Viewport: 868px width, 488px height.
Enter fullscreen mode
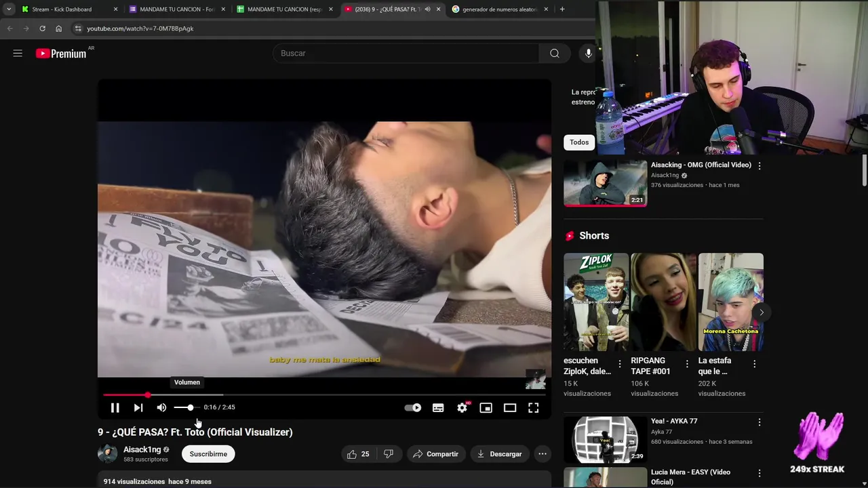[x=534, y=407]
